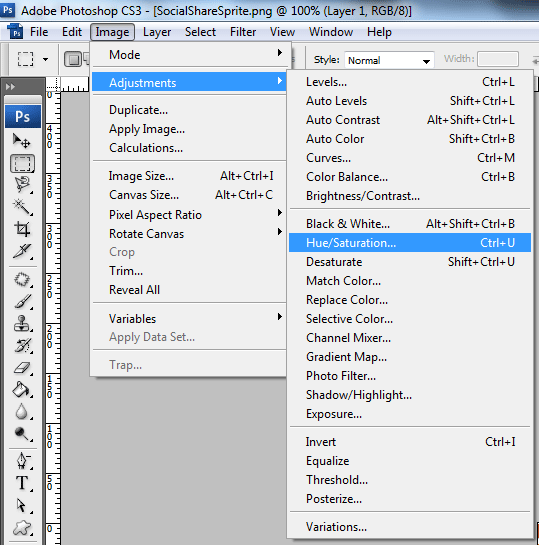
Task: Select the Clone Stamp tool
Action: tap(22, 323)
